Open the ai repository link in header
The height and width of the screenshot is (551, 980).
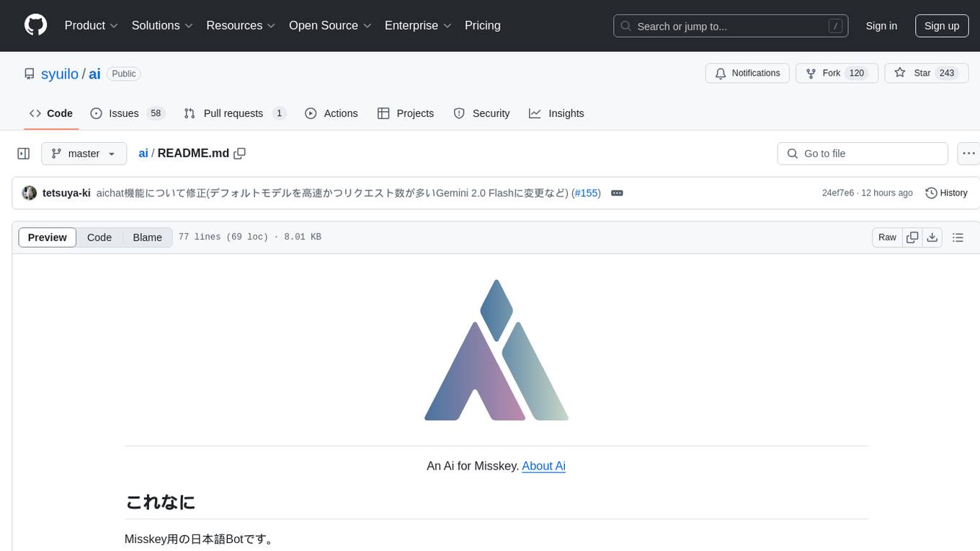[x=94, y=74]
